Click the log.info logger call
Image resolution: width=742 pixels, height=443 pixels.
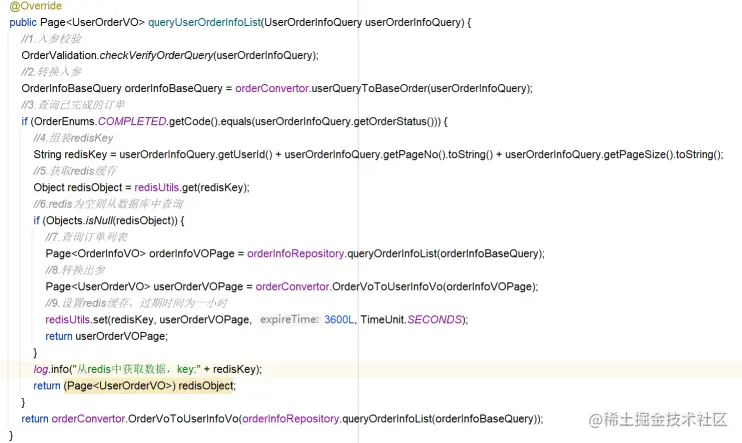tap(51, 370)
